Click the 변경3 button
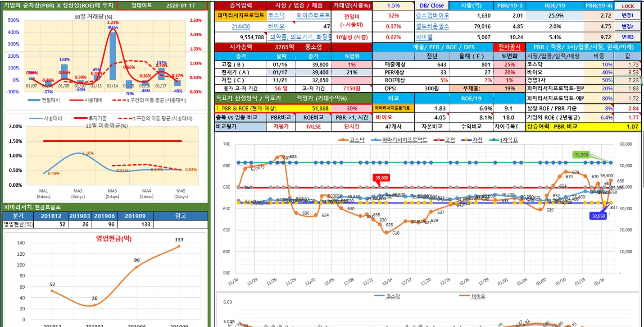Image resolution: width=644 pixels, height=327 pixels. (627, 37)
